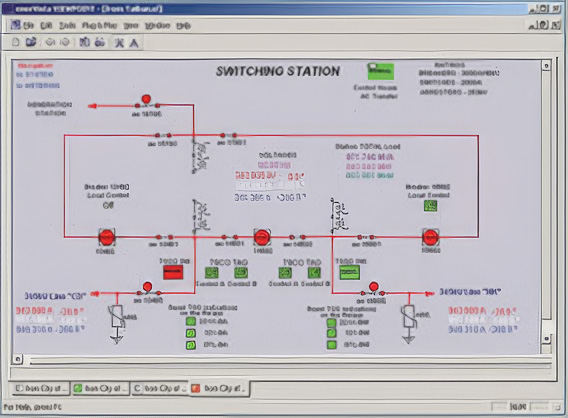Click the bright green rectangular button at lower right
568x418 pixels.
point(350,272)
